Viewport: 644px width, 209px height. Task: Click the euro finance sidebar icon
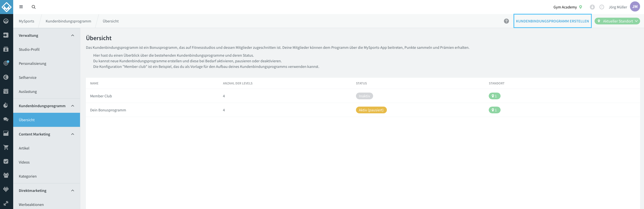point(6,77)
